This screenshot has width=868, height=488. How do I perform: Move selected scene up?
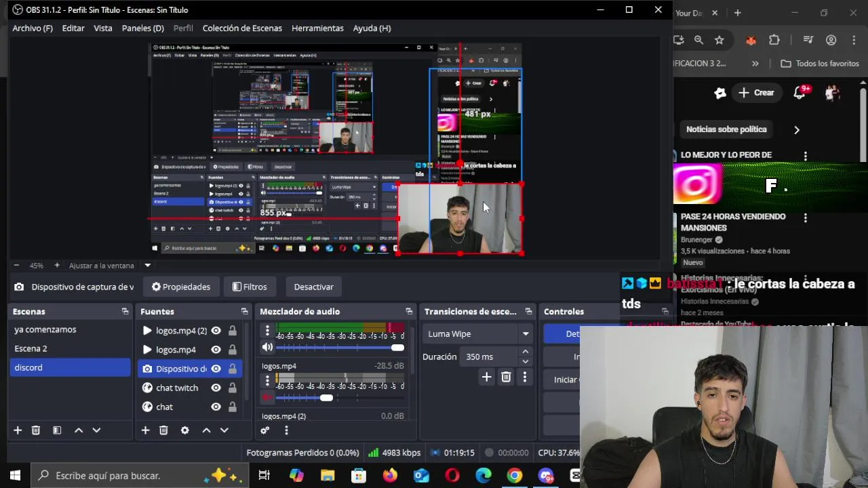coord(79,430)
